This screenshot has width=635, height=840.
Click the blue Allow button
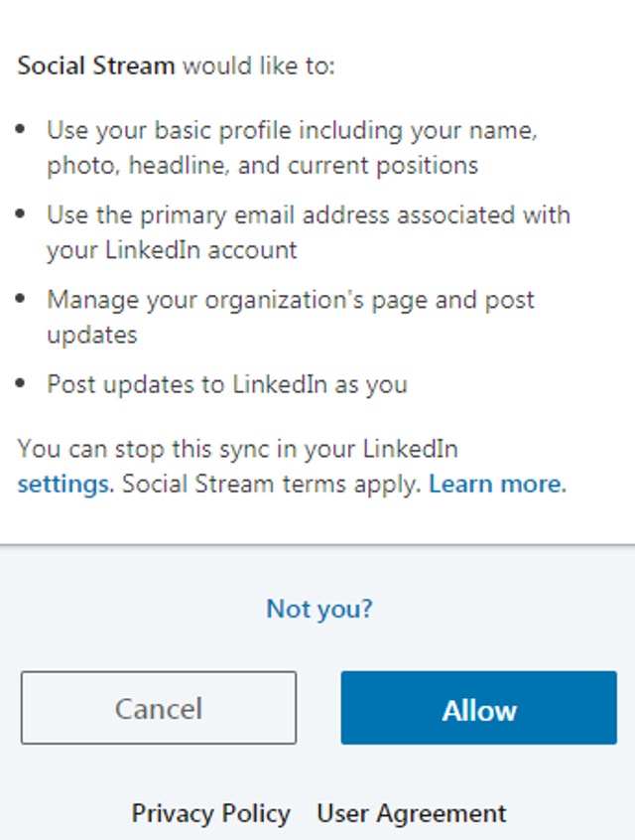click(x=478, y=708)
